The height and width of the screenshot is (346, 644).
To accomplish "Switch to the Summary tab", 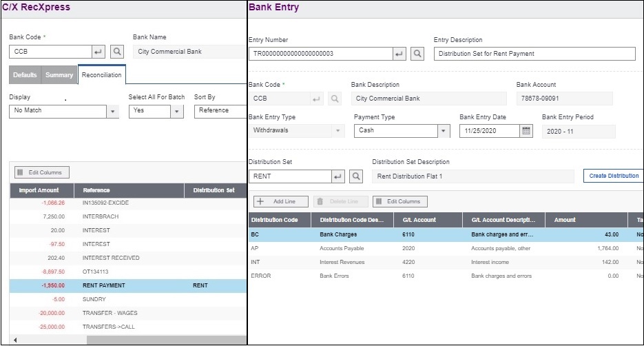I will [59, 75].
